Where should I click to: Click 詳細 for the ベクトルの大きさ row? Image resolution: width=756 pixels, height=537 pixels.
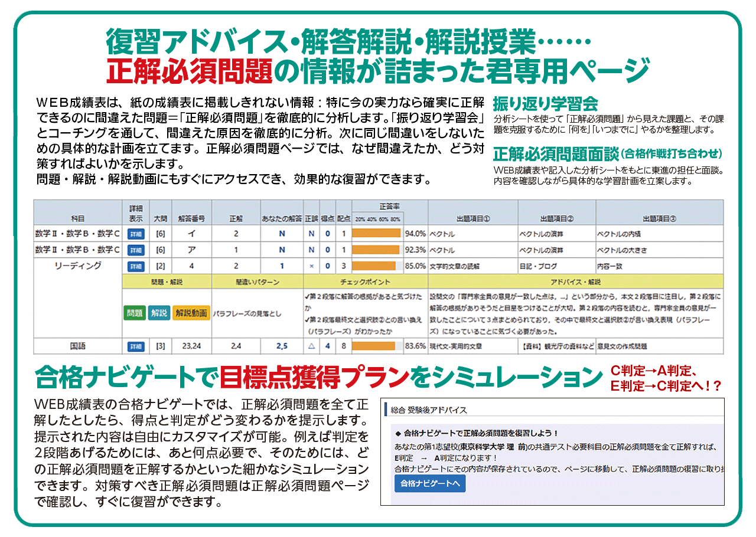[136, 250]
